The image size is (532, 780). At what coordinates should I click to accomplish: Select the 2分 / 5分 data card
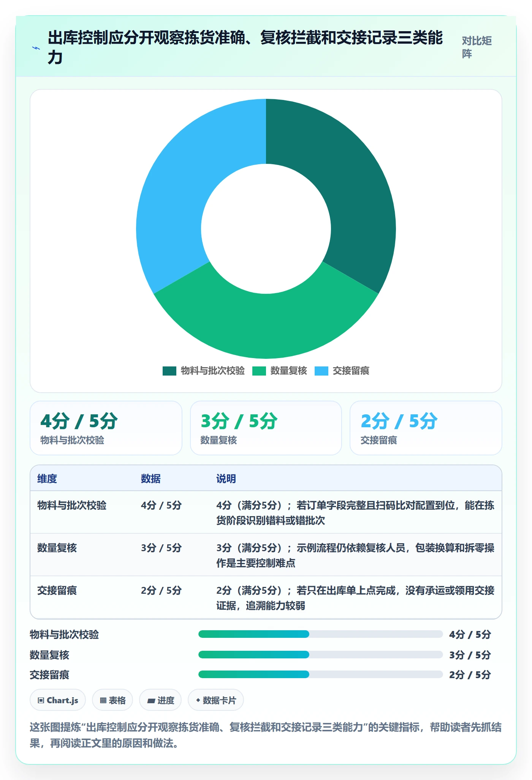pos(426,428)
